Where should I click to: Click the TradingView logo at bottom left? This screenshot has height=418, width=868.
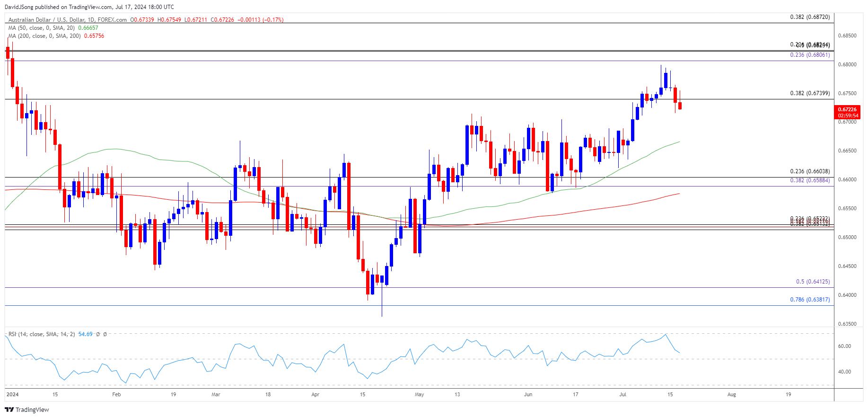pyautogui.click(x=27, y=409)
